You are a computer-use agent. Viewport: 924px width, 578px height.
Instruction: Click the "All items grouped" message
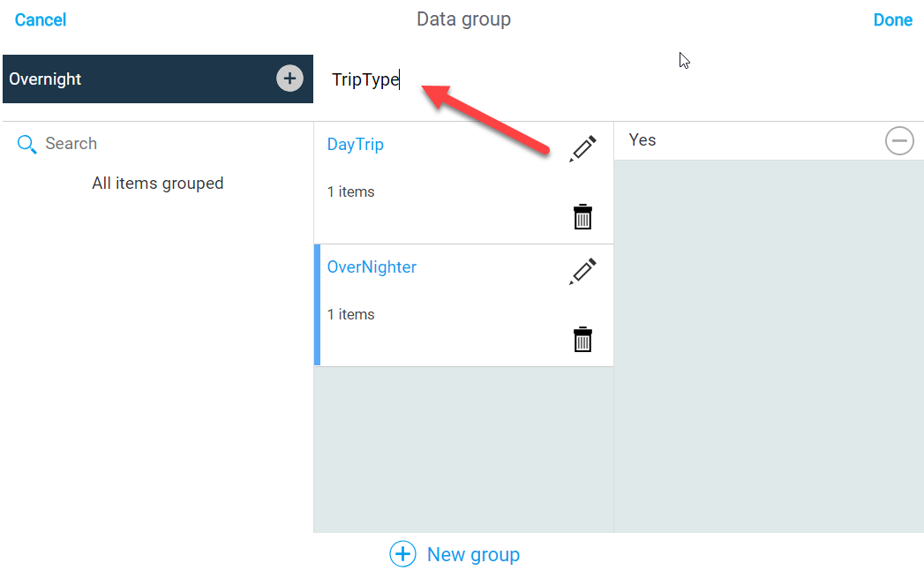click(x=158, y=184)
